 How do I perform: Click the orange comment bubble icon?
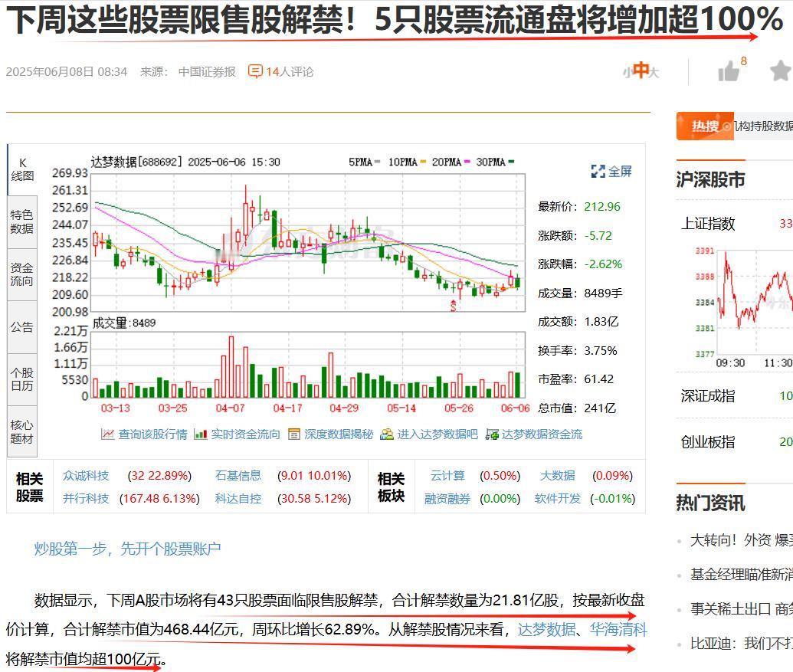(255, 71)
